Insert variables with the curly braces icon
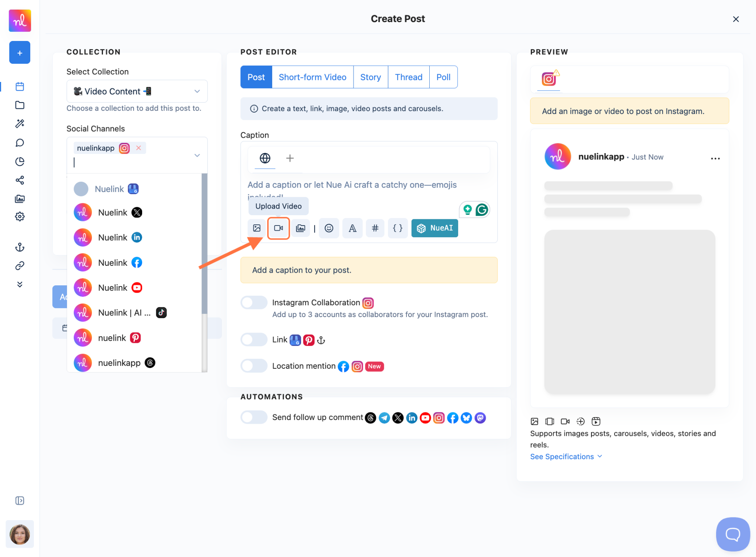Image resolution: width=756 pixels, height=557 pixels. click(397, 228)
